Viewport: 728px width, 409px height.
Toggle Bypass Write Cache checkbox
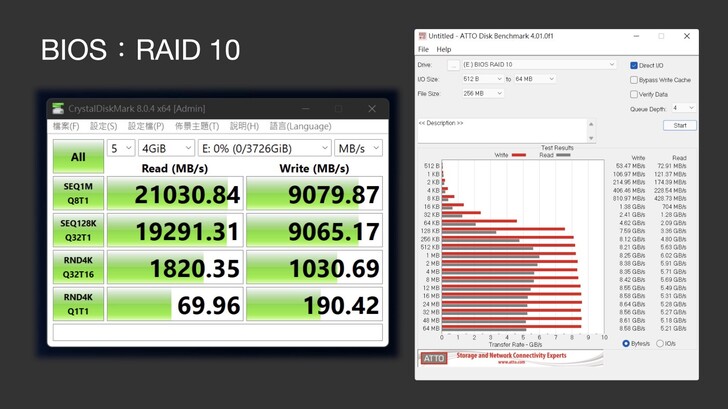[634, 80]
